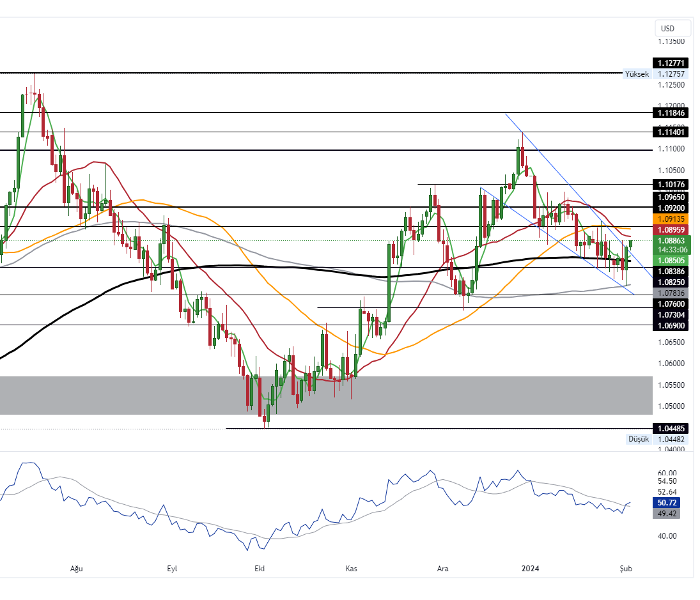Click the green 1.08863 current price label

click(671, 241)
